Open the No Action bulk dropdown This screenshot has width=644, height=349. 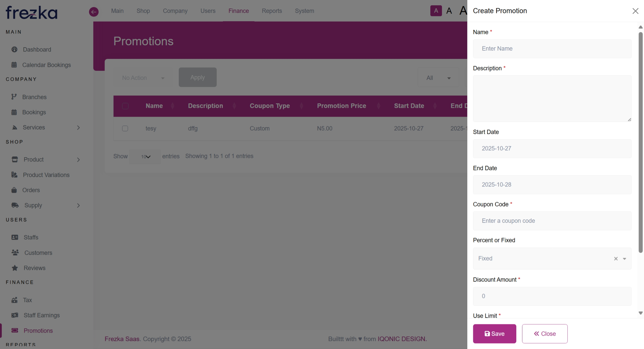click(143, 78)
